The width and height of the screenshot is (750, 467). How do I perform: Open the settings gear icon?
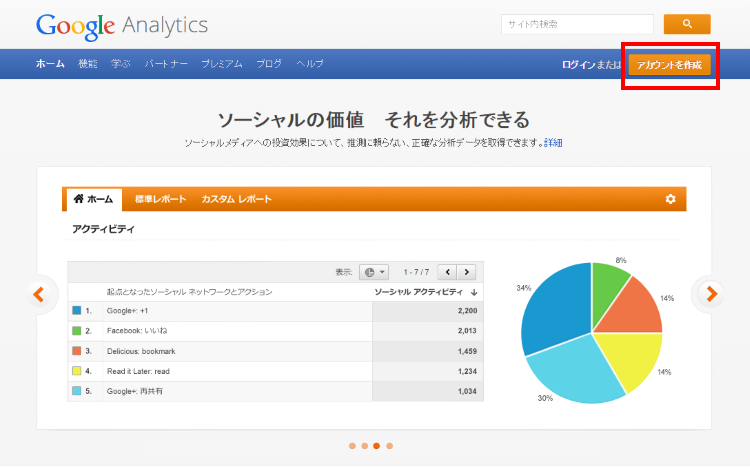point(671,199)
